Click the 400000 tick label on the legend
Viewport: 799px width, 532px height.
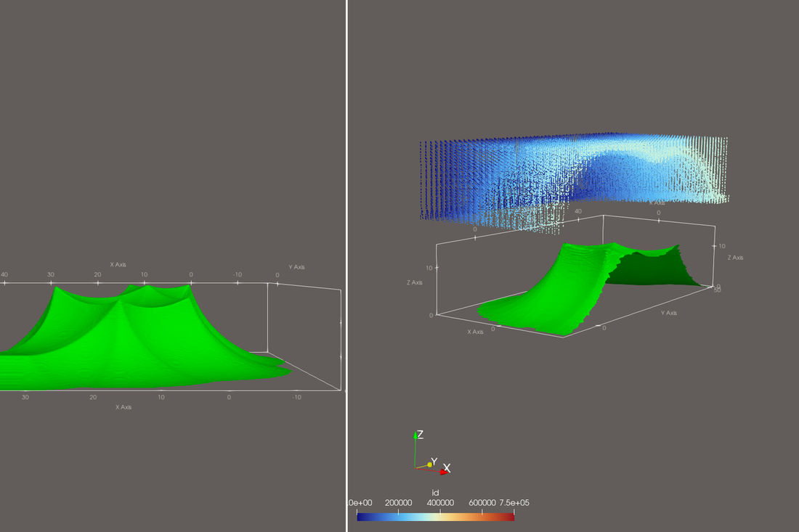[440, 502]
